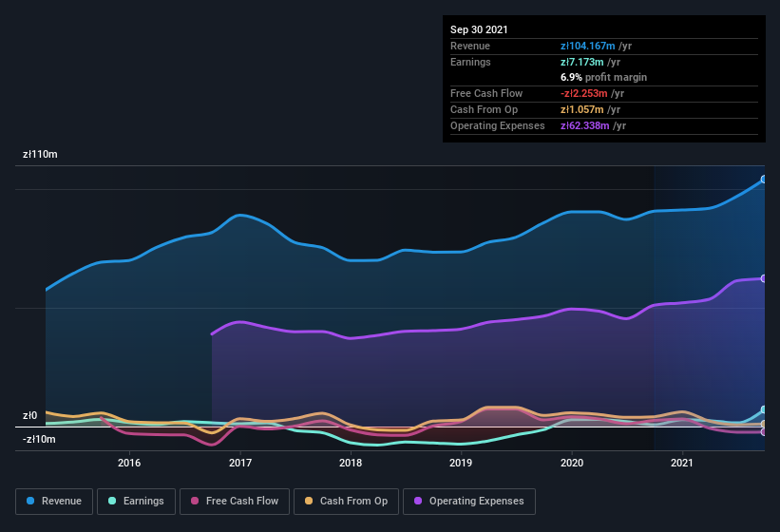Click the teal Earnings legend dot

[112, 502]
